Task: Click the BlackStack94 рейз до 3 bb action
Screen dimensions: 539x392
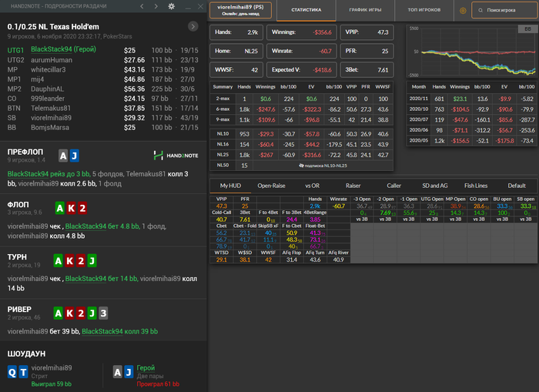Action: click(x=49, y=174)
